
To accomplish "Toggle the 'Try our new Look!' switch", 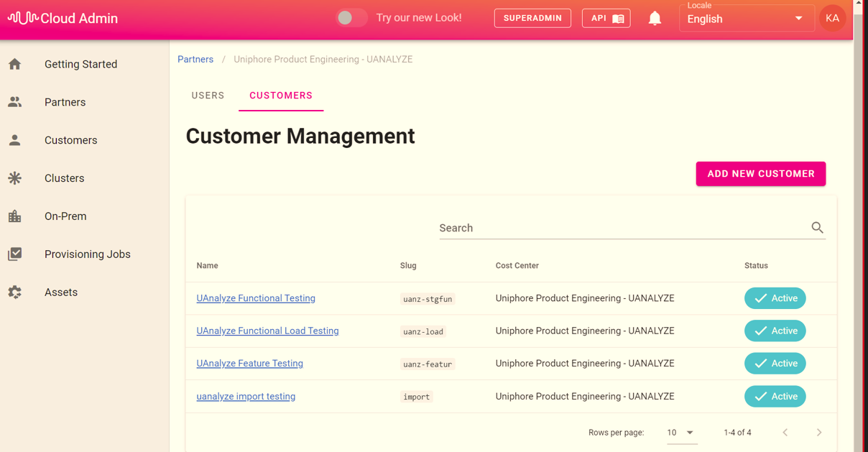I will (351, 18).
